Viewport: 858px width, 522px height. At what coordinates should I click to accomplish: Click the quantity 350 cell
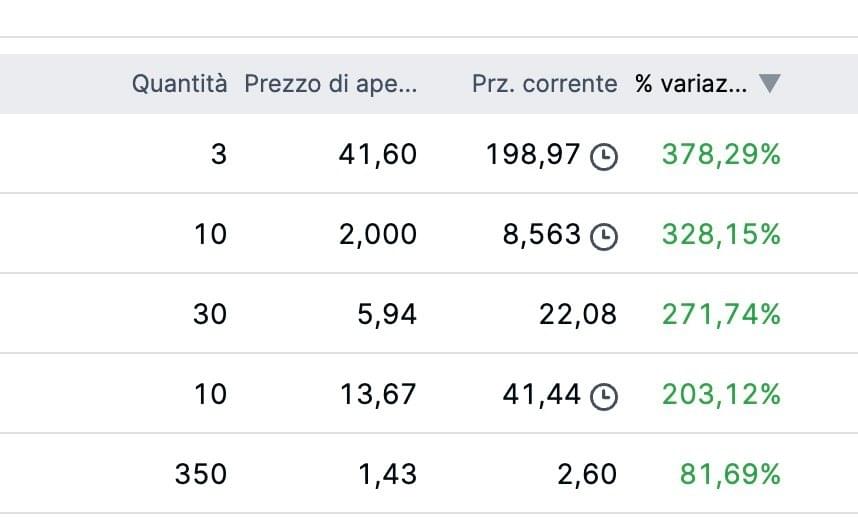click(201, 474)
